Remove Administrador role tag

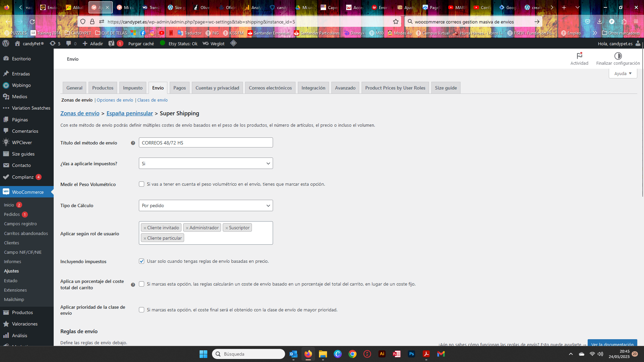[x=187, y=228]
